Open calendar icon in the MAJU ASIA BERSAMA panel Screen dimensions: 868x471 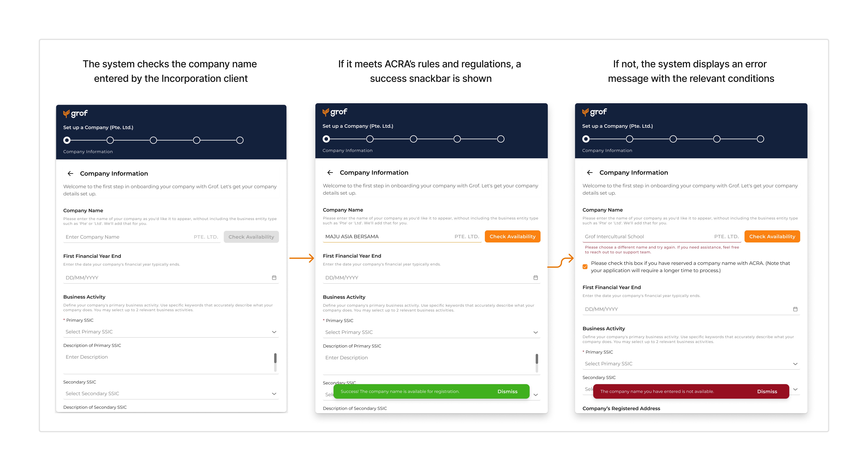pos(535,278)
